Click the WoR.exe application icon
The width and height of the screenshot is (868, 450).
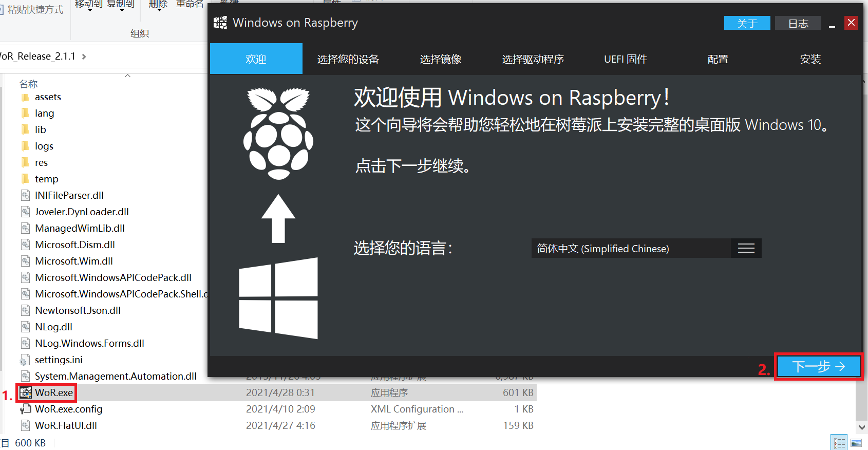26,393
